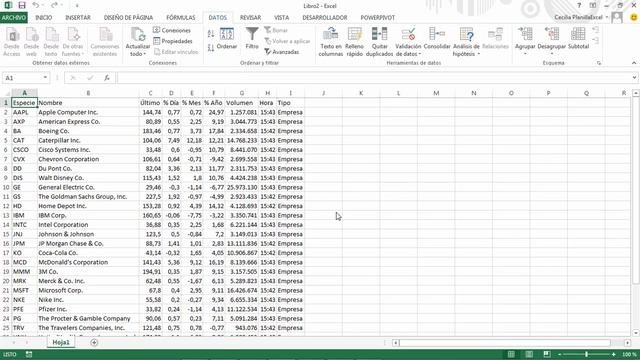Click the Desde texto icon
The width and height of the screenshot is (640, 360).
pyautogui.click(x=51, y=42)
